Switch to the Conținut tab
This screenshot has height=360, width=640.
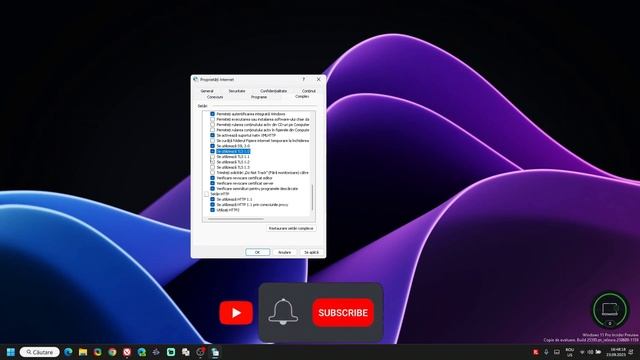(309, 91)
